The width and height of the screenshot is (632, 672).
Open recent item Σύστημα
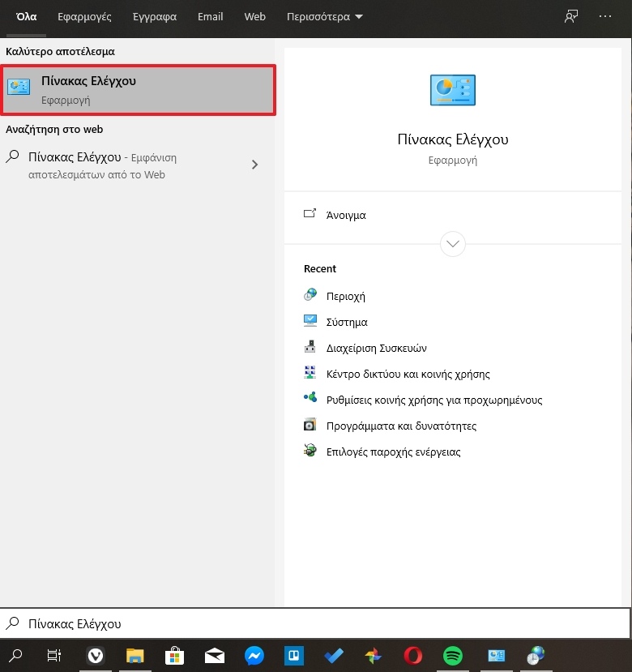pyautogui.click(x=347, y=322)
